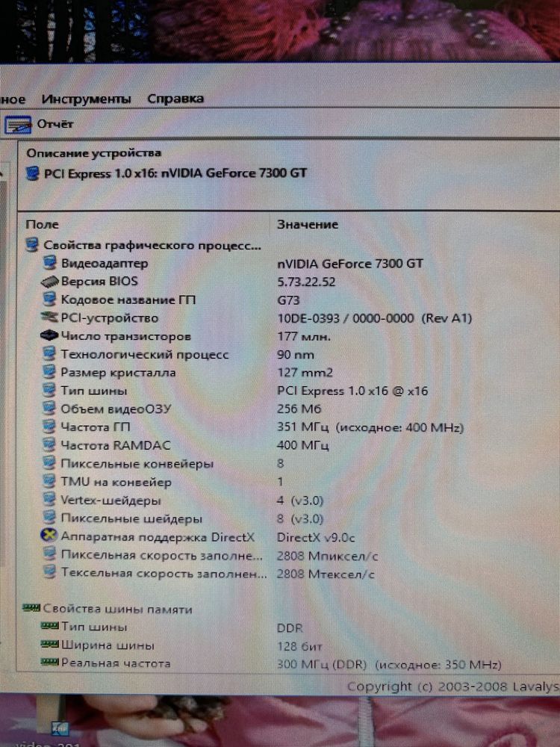Click the Отчёт report icon
The height and width of the screenshot is (747, 560).
tap(18, 125)
